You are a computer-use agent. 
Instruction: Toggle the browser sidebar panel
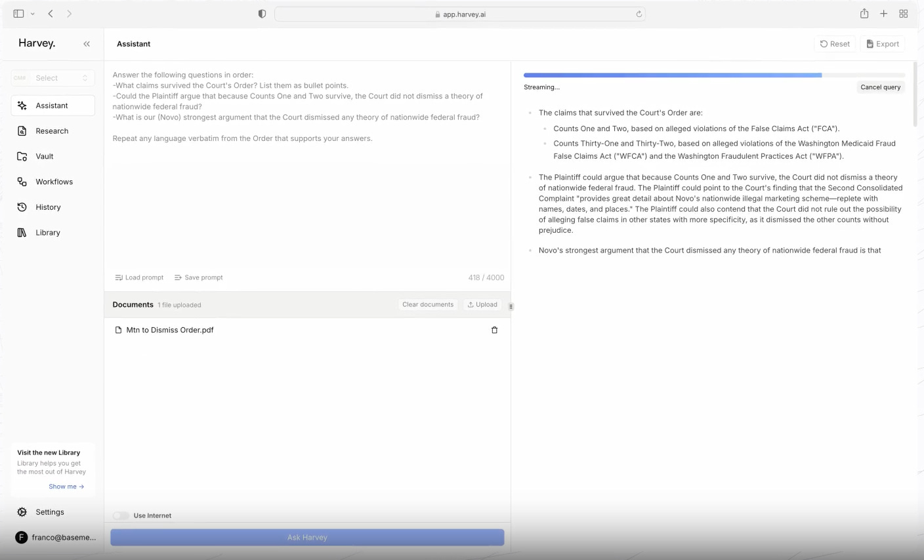pos(18,14)
